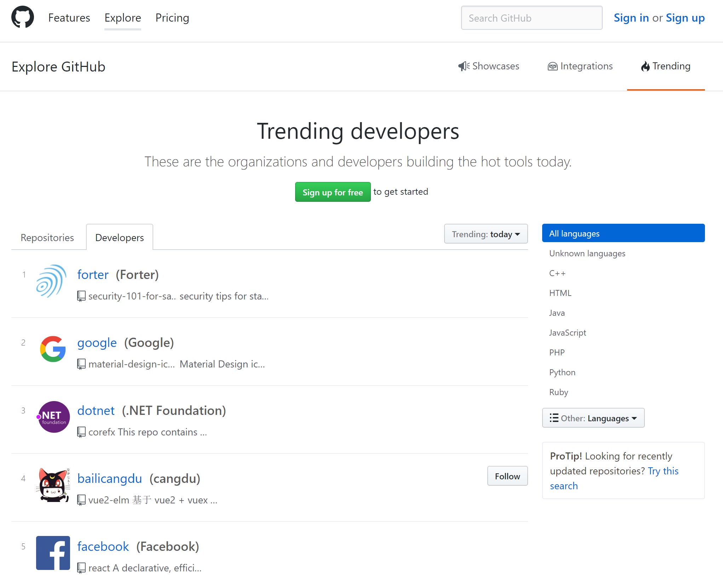Click the Search GitHub field
The height and width of the screenshot is (588, 723).
(532, 18)
